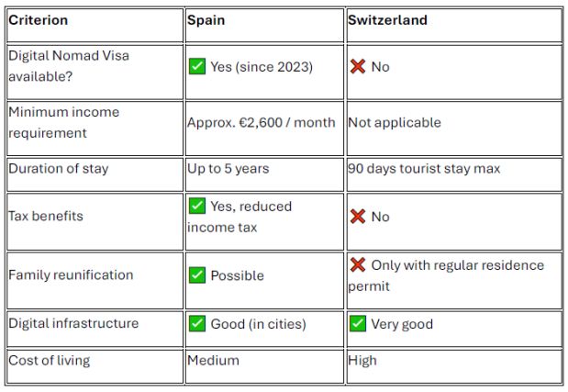Click the "Not applicable" cell
568x392 pixels.
click(x=395, y=122)
